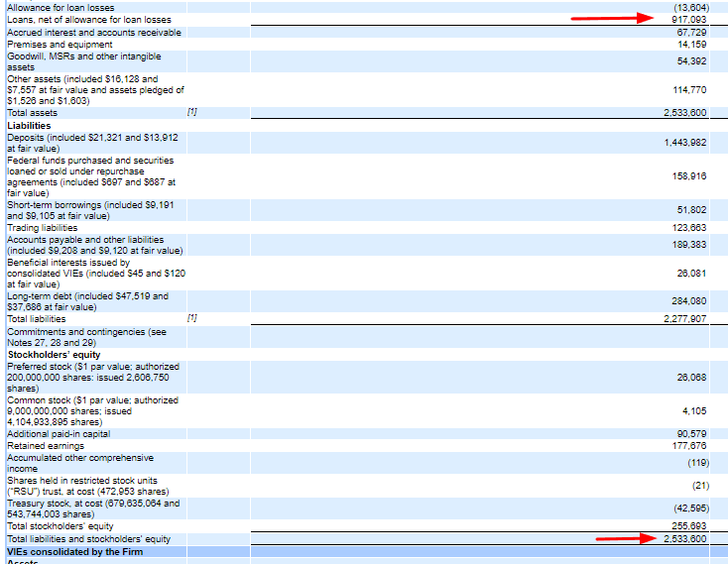Image resolution: width=728 pixels, height=564 pixels.
Task: Click the Total stockholders' equity value 255,693
Action: point(688,526)
